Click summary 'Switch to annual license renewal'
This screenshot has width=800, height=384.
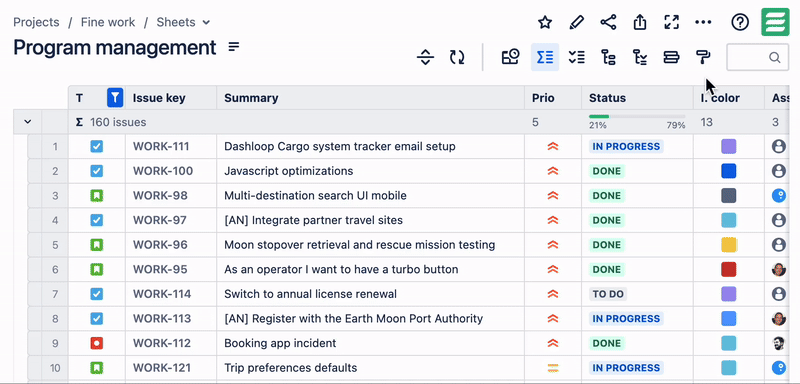(x=310, y=294)
